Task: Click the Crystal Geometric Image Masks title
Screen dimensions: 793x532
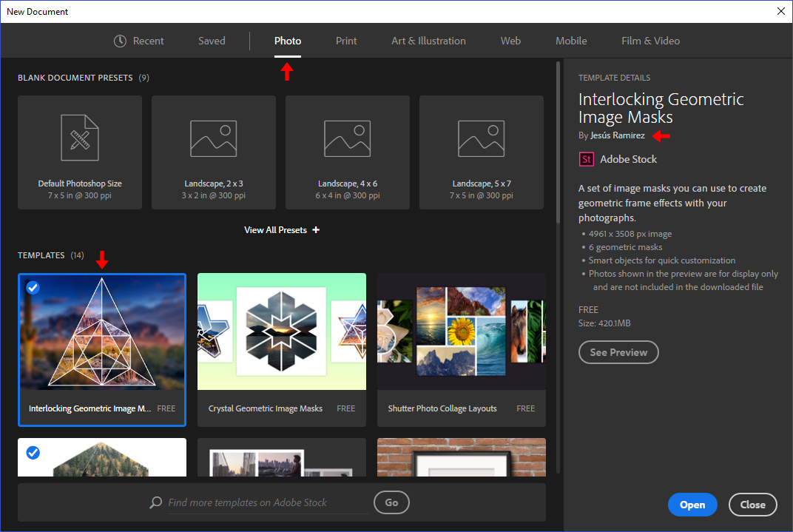Action: click(x=266, y=408)
